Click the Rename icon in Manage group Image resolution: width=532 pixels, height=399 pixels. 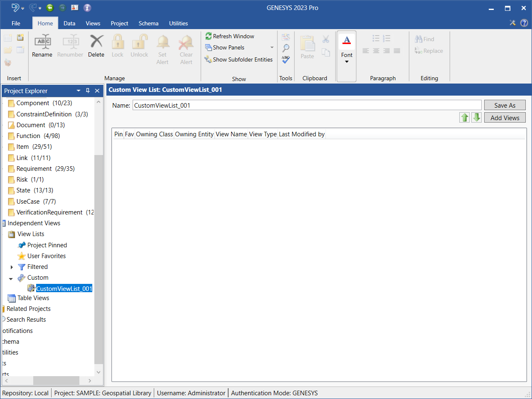tap(42, 42)
